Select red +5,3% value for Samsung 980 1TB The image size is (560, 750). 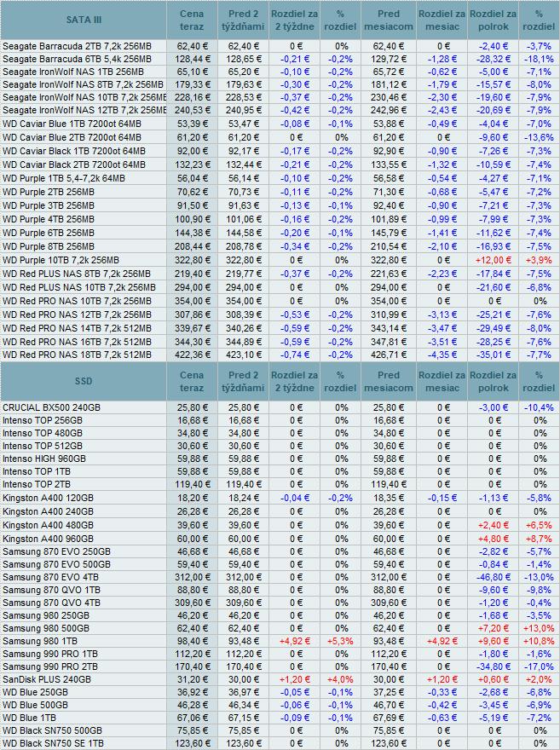340,642
